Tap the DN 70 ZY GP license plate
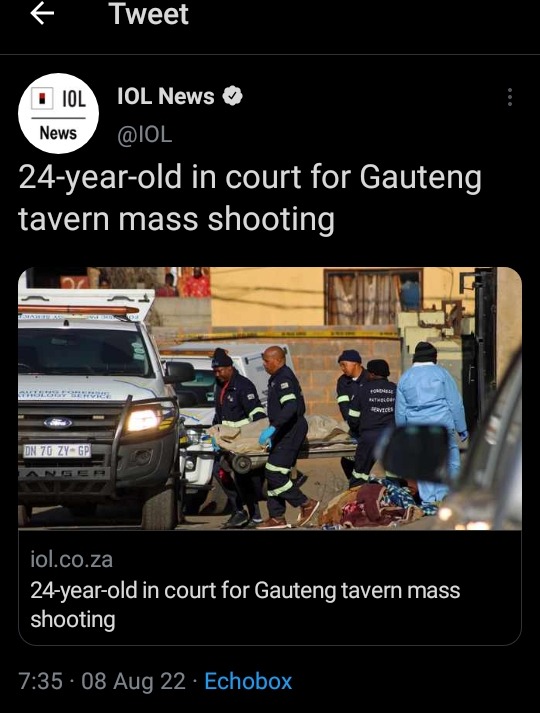540x713 pixels. (57, 451)
